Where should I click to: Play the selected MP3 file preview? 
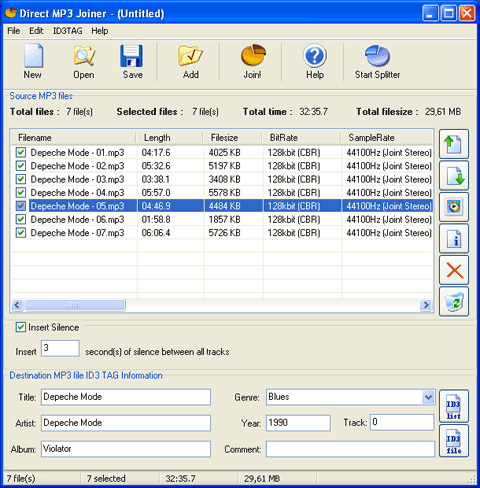[x=454, y=207]
